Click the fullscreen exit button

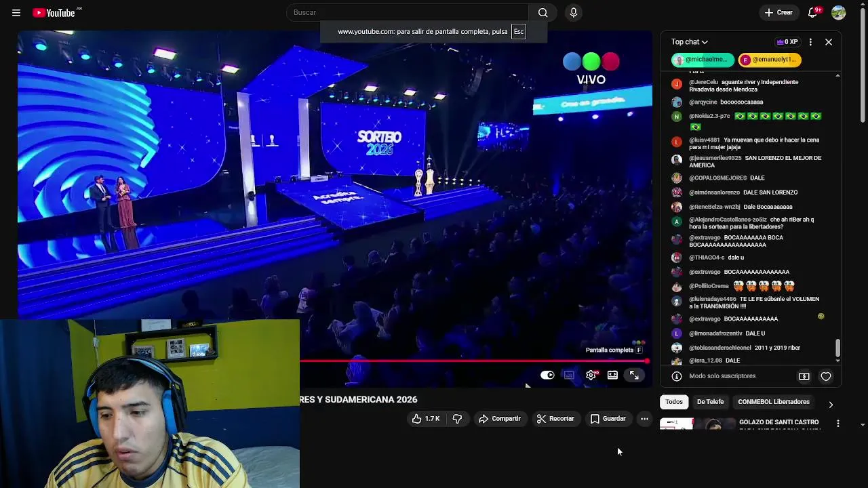(x=634, y=375)
